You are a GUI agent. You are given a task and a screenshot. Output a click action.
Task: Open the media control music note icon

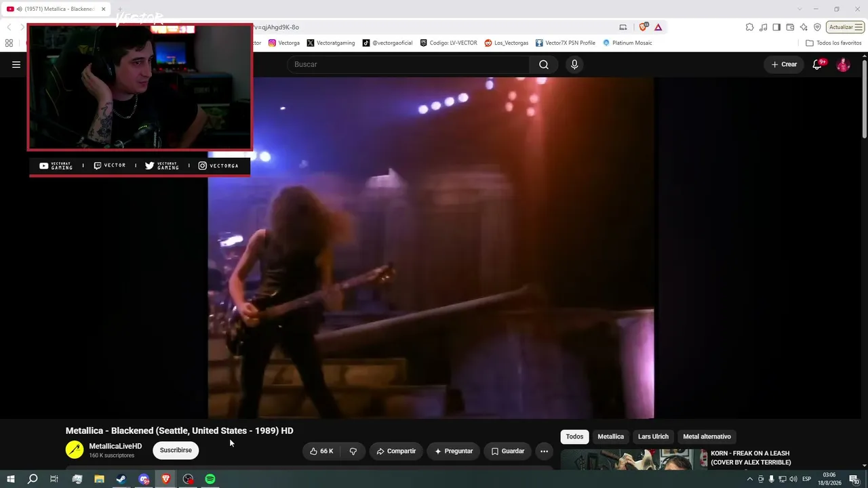coord(763,27)
